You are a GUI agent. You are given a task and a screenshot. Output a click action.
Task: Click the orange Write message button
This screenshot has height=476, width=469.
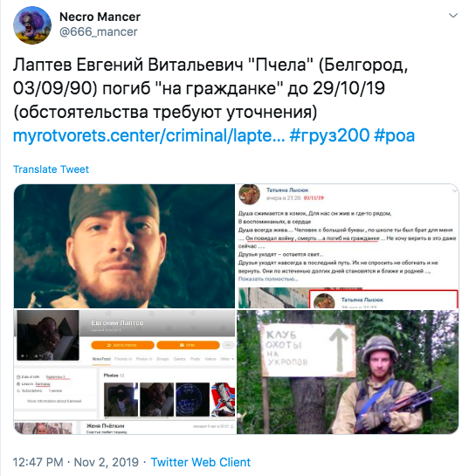coord(188,345)
